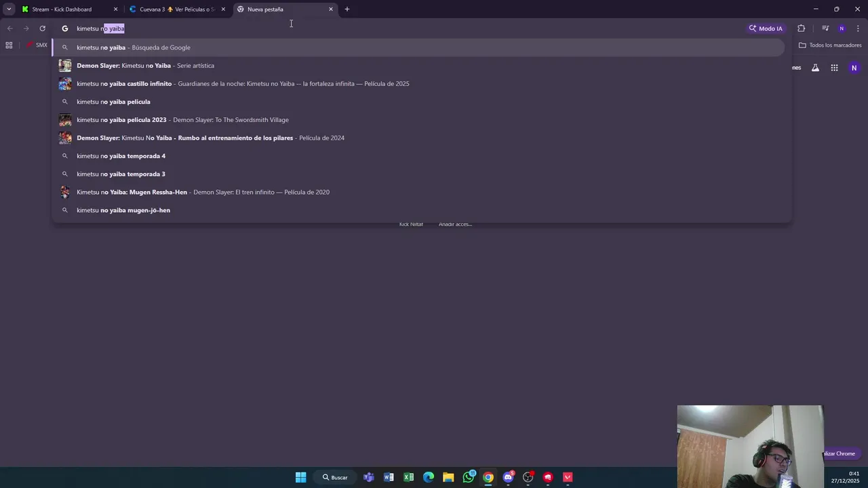Click the Chrome profile avatar N in toolbar
The height and width of the screenshot is (488, 868).
click(x=842, y=28)
